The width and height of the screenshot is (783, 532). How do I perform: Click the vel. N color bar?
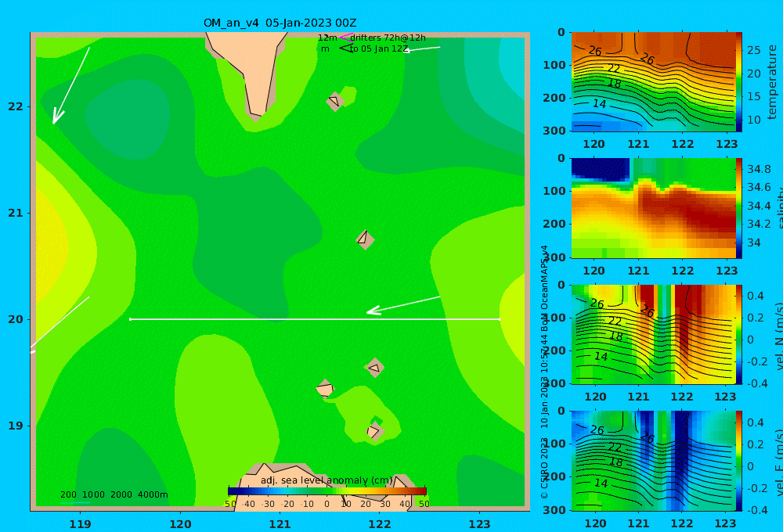pyautogui.click(x=739, y=334)
